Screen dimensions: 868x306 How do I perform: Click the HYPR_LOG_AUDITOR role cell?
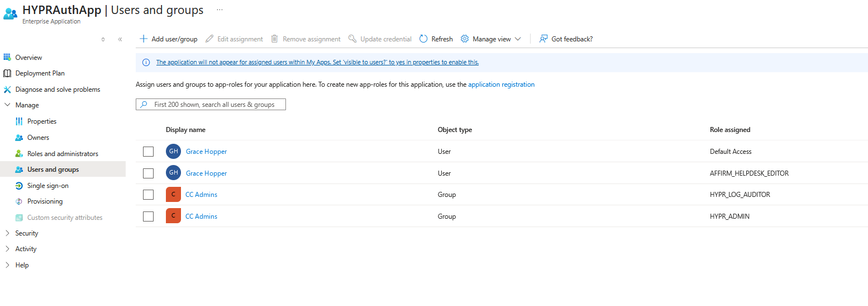click(x=740, y=195)
